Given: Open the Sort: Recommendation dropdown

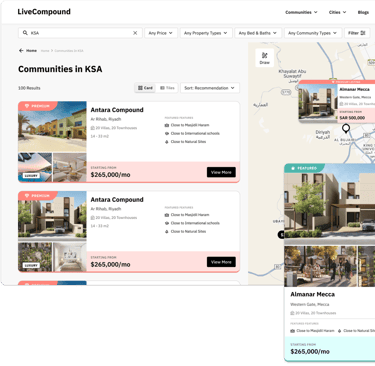Looking at the screenshot, I should (x=210, y=88).
